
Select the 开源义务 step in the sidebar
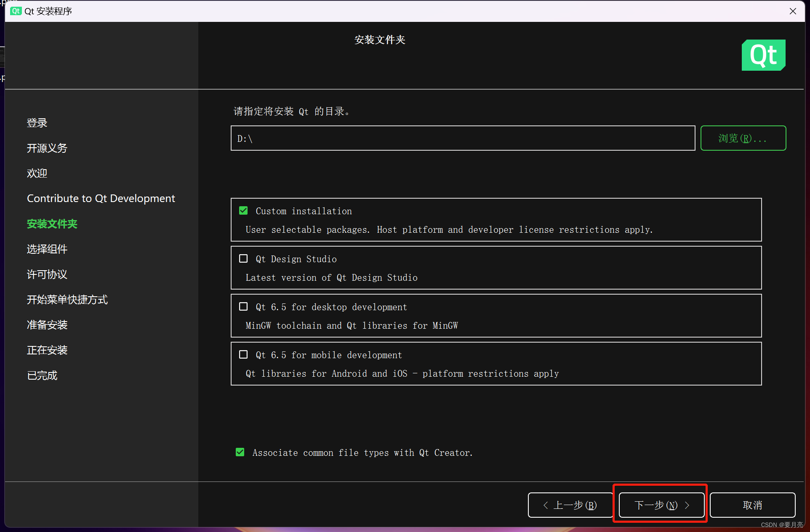click(x=47, y=148)
